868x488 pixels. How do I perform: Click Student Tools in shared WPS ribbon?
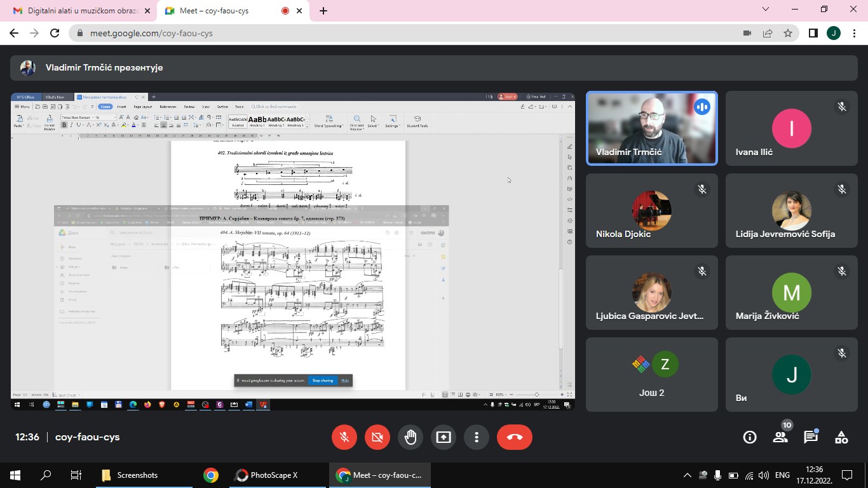click(417, 121)
